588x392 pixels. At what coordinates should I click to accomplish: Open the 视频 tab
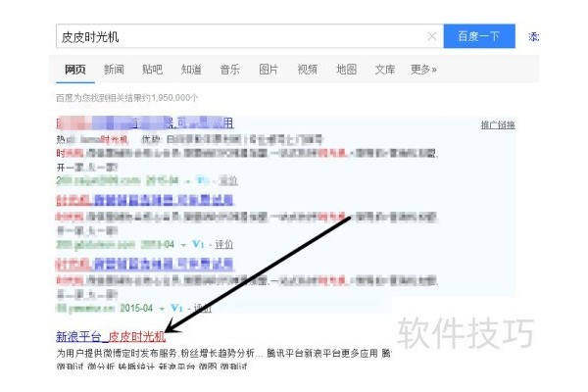307,70
